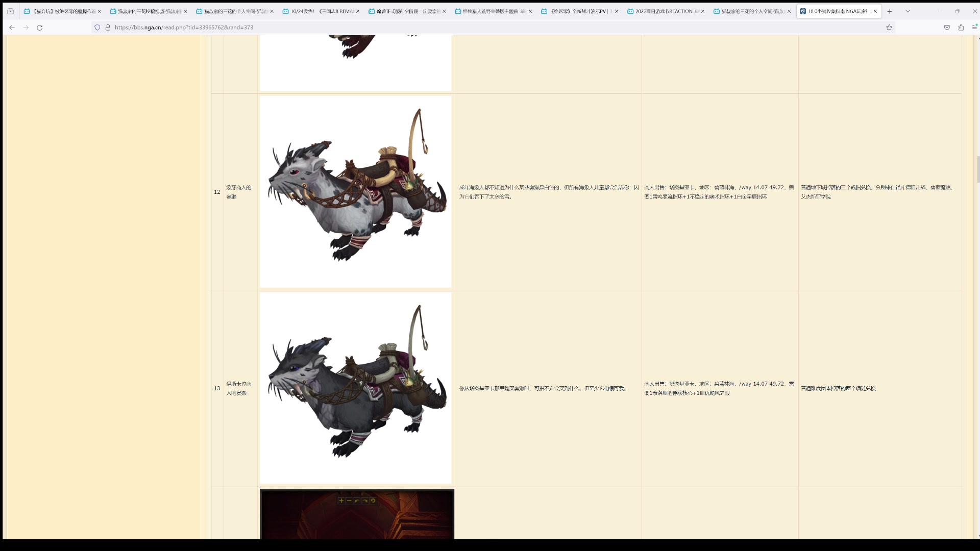Switch to the 魔兽正式服前夕阶段 tab

point(407,11)
